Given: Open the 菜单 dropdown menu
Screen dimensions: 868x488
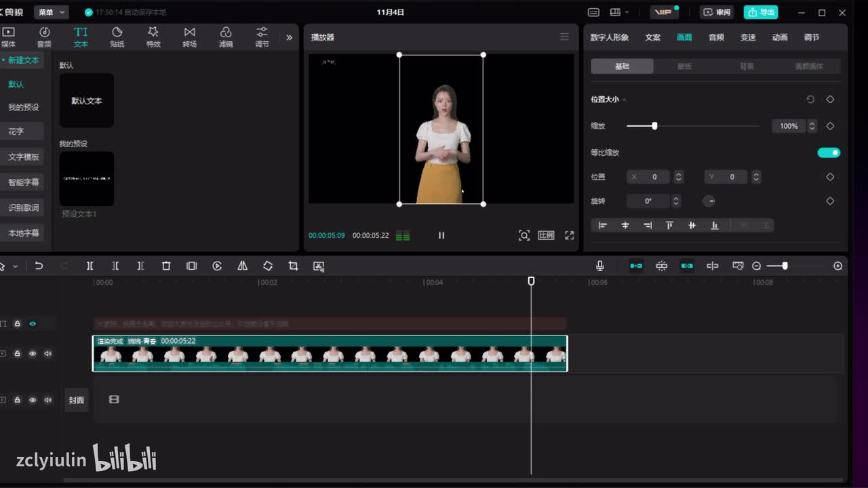Looking at the screenshot, I should point(52,12).
